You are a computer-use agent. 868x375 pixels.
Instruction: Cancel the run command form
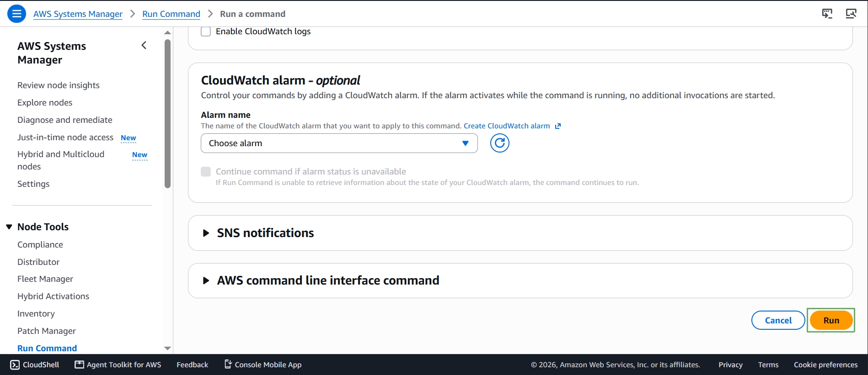tap(778, 320)
